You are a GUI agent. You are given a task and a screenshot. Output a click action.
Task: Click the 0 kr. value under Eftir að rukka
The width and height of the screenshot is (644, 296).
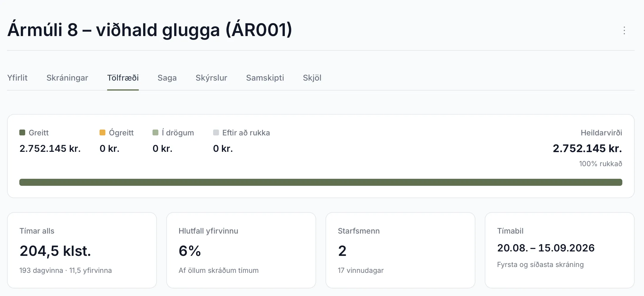[x=223, y=149]
